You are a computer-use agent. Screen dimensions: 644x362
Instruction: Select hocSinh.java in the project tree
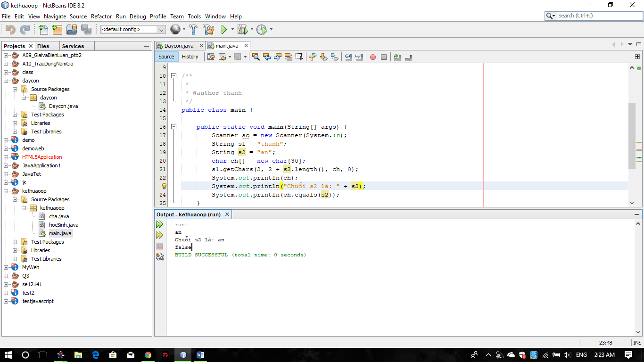[x=64, y=225]
